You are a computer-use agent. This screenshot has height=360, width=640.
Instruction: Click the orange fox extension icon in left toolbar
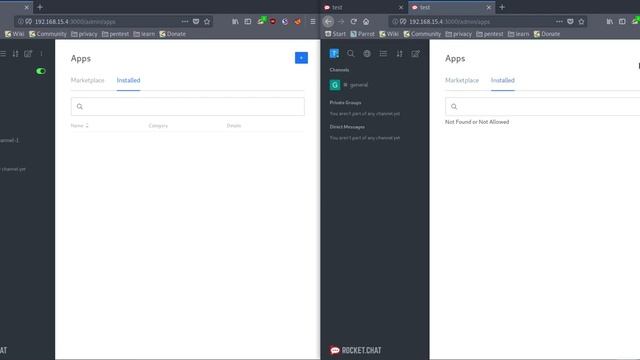tap(298, 21)
